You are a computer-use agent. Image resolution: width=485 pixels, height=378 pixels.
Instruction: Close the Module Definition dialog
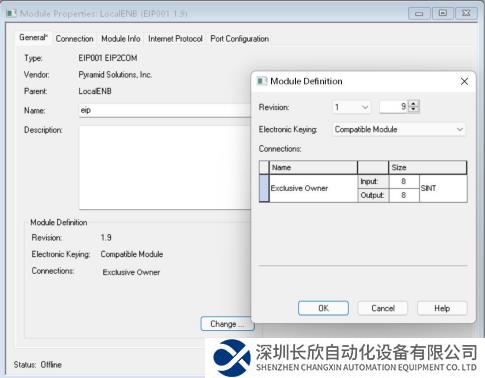pos(464,81)
